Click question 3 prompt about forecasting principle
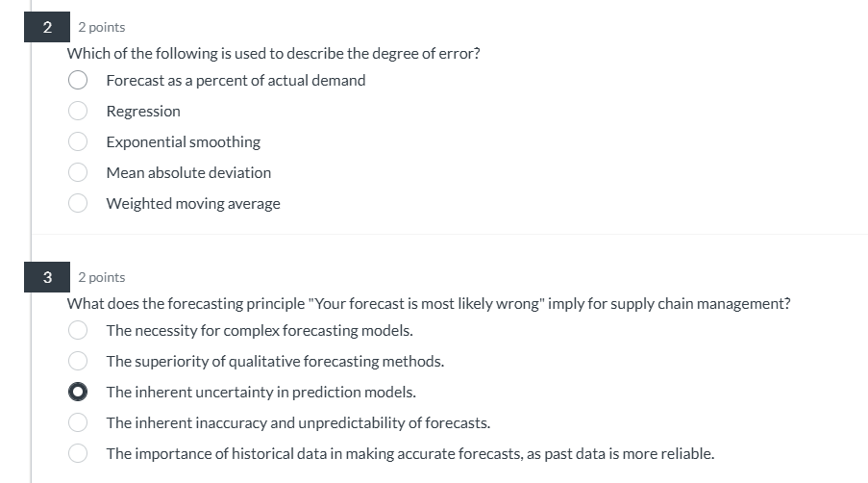The height and width of the screenshot is (483, 868). point(429,303)
